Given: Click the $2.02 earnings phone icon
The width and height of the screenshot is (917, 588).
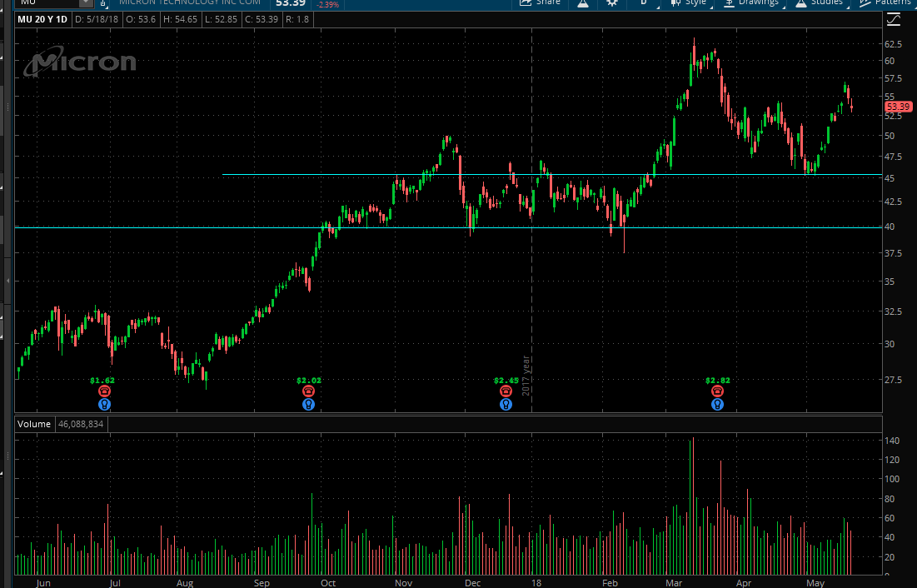Looking at the screenshot, I should (x=309, y=391).
